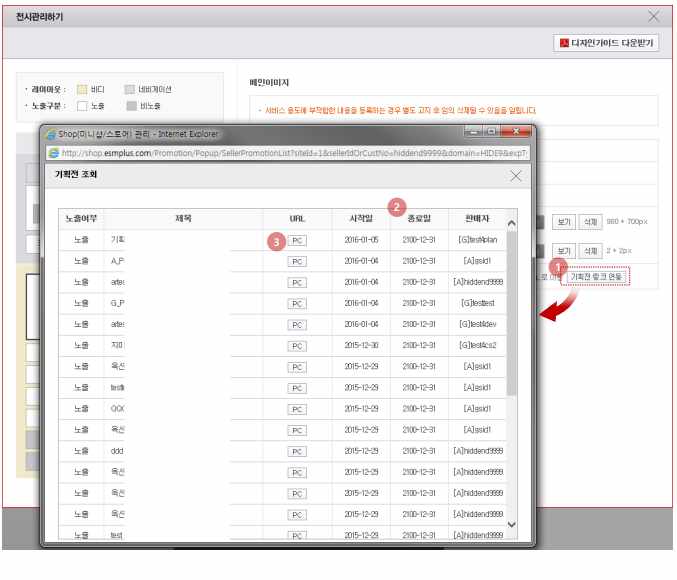This screenshot has width=677, height=580.
Task: Open PC link for the [G]testtest row
Action: pyautogui.click(x=297, y=304)
